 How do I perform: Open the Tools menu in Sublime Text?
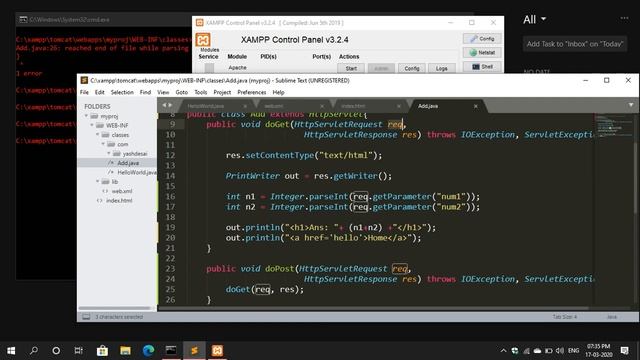[200, 92]
